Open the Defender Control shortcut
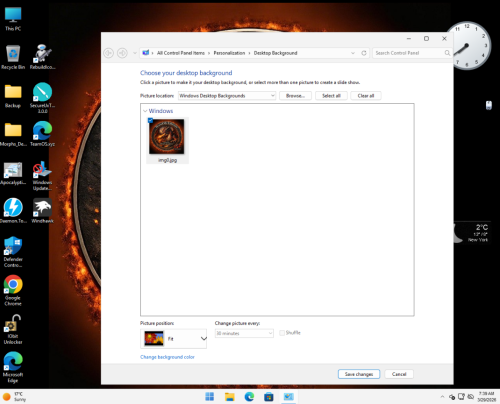This screenshot has height=404, width=500. click(13, 252)
